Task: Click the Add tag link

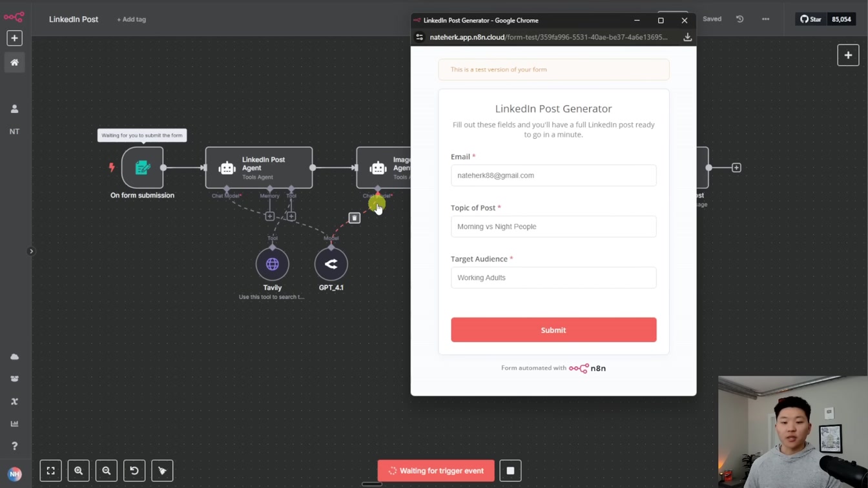Action: pos(131,19)
